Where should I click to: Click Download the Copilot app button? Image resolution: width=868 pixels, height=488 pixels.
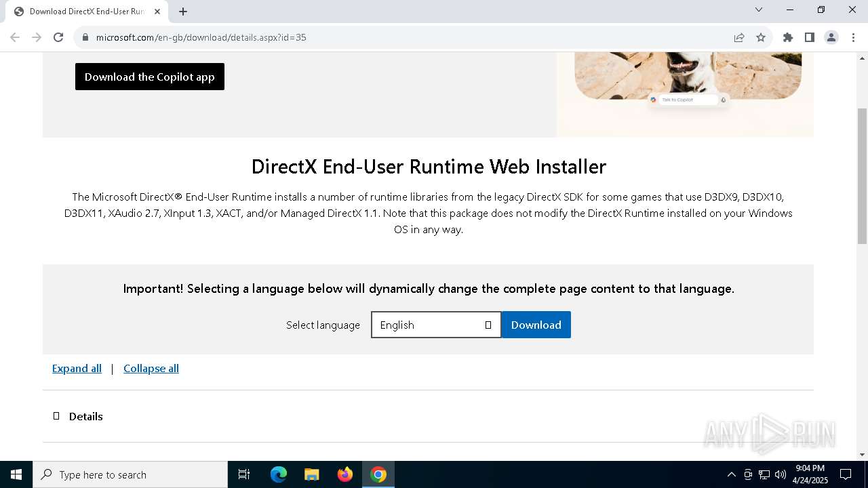150,77
